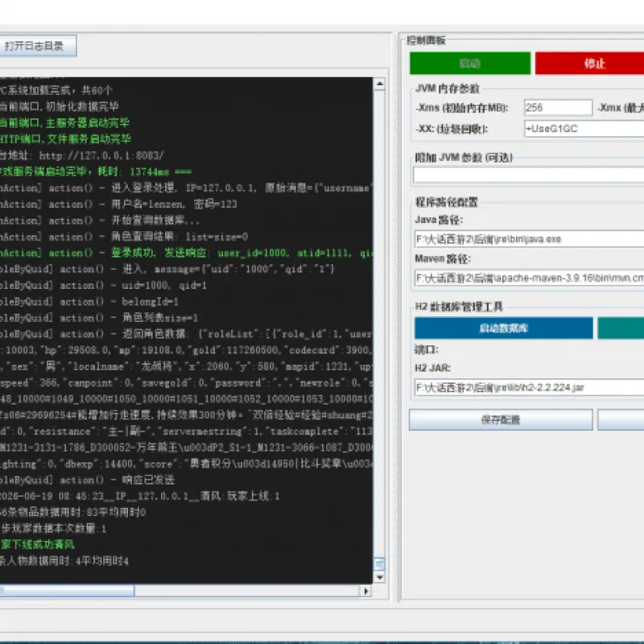Click log line 响应已发送
The image size is (644, 644).
pyautogui.click(x=87, y=480)
